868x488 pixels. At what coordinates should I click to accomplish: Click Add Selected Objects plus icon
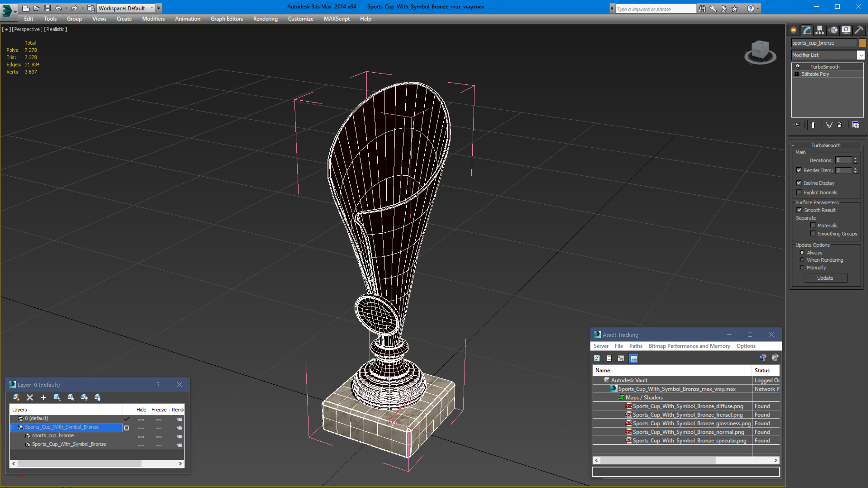[43, 397]
